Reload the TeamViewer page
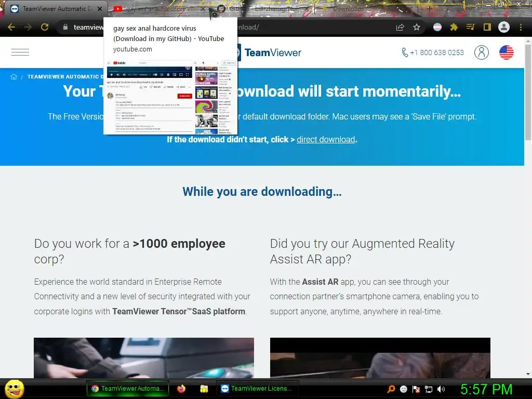The image size is (532, 399). pyautogui.click(x=45, y=27)
